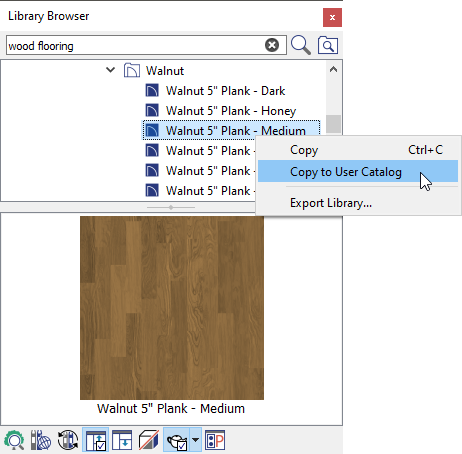
Task: Toggle the teapot preview display option
Action: pos(176,440)
